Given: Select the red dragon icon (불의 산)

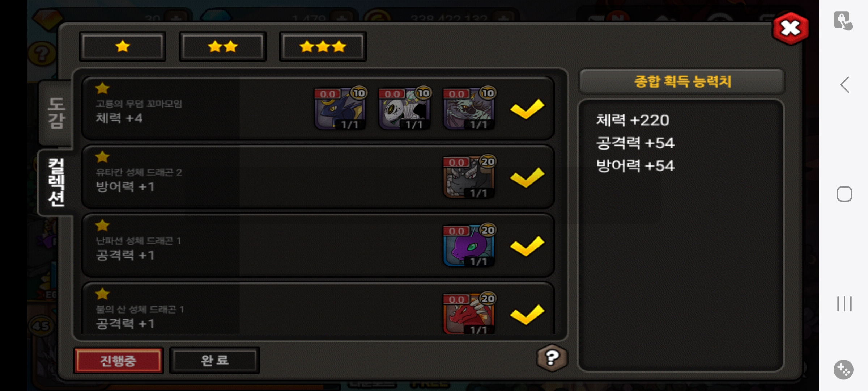Looking at the screenshot, I should tap(469, 313).
